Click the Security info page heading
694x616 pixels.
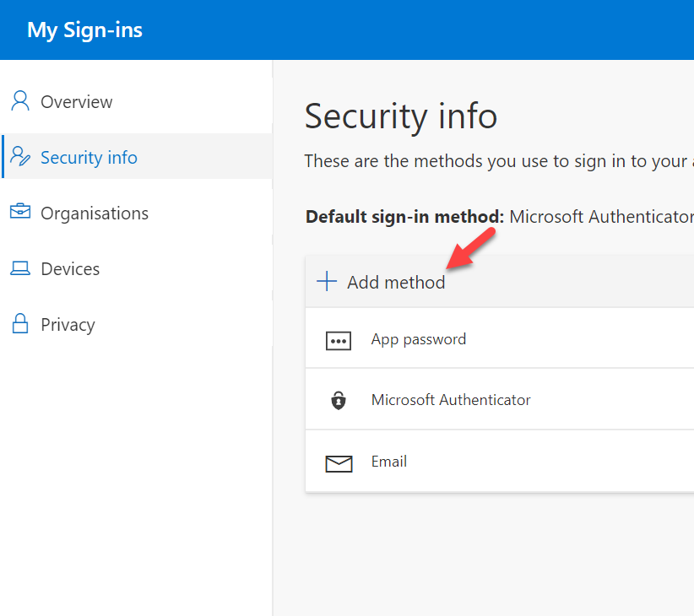point(401,116)
